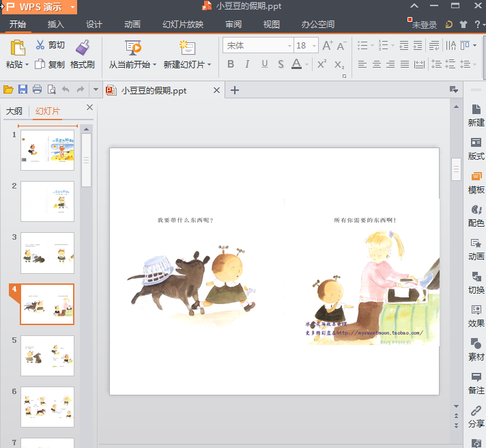Open the font color dropdown arrow

(x=306, y=64)
